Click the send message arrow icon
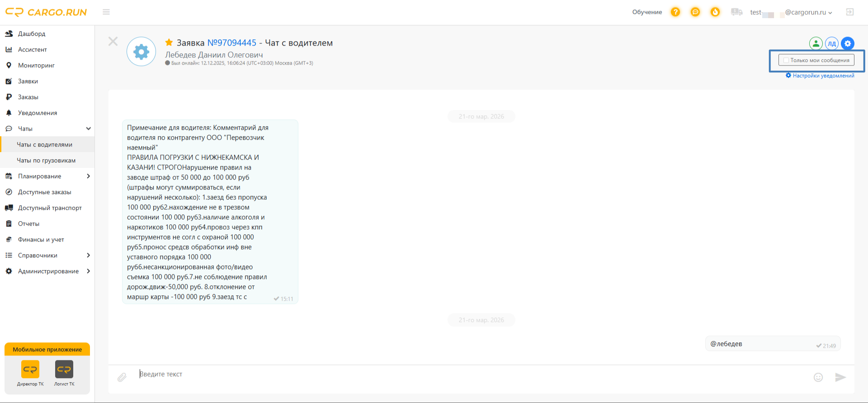Image resolution: width=868 pixels, height=403 pixels. point(840,377)
